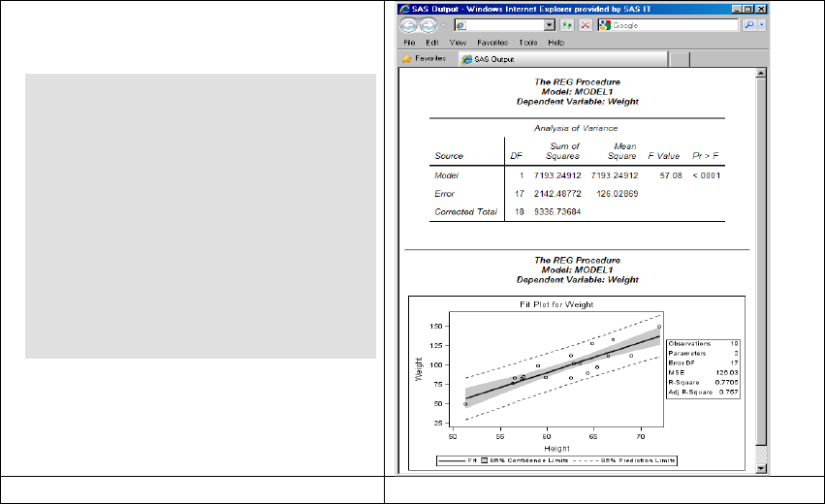Click the Source column header
The height and width of the screenshot is (504, 825).
pyautogui.click(x=449, y=156)
